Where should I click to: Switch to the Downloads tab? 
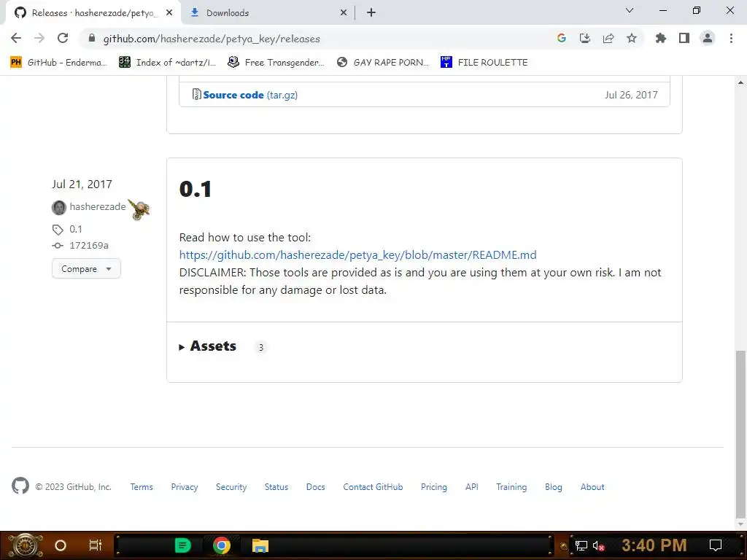pyautogui.click(x=268, y=13)
